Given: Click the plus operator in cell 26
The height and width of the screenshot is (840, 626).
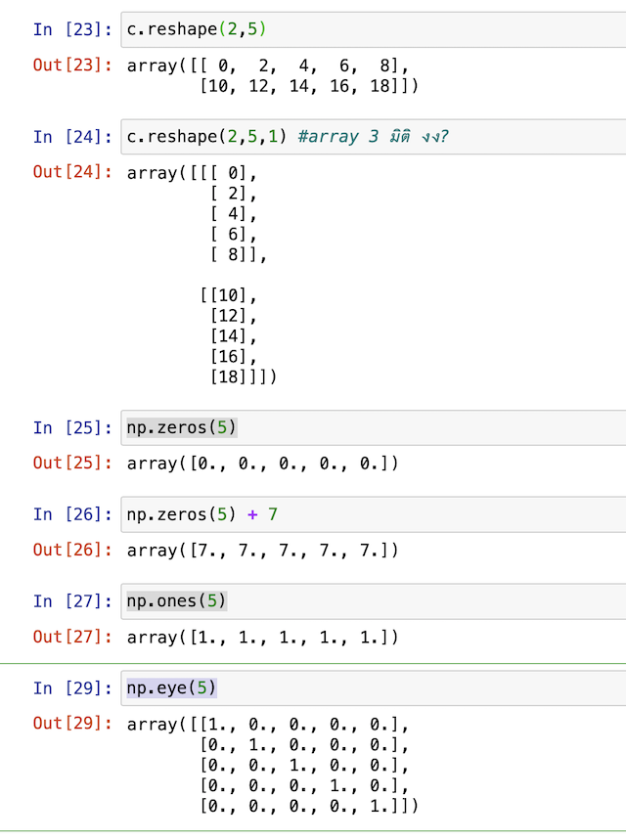Looking at the screenshot, I should click(x=252, y=514).
